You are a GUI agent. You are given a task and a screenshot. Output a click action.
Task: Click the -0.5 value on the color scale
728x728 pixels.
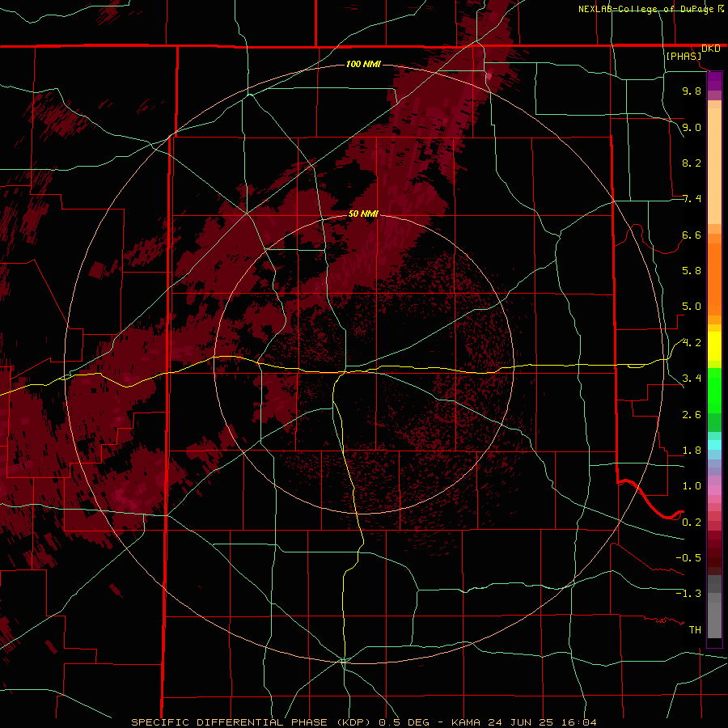(x=688, y=558)
